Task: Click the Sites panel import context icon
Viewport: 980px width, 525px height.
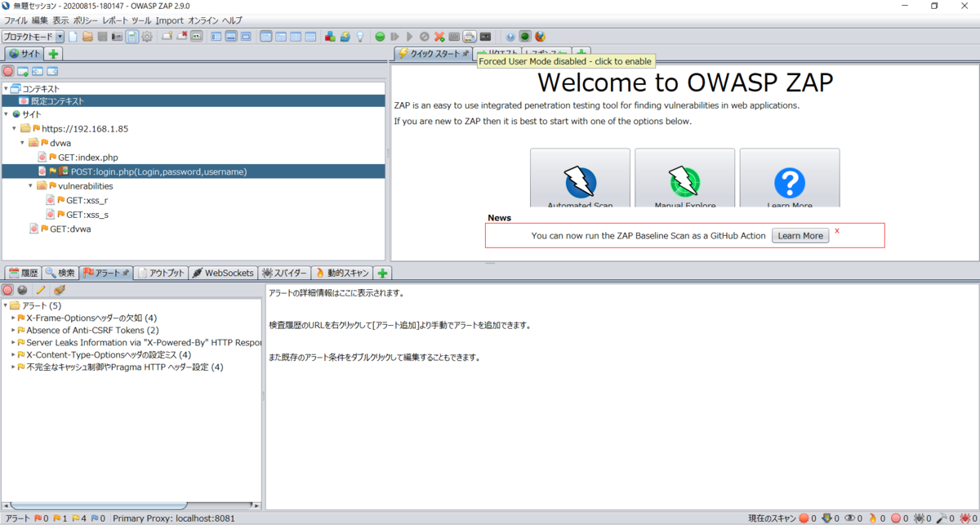Action: coord(38,72)
